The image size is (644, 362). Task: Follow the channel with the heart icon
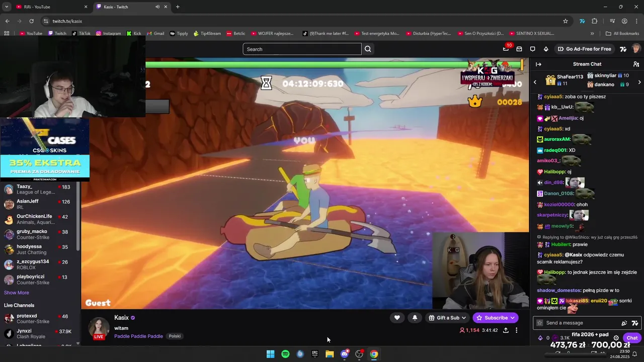pos(397,318)
